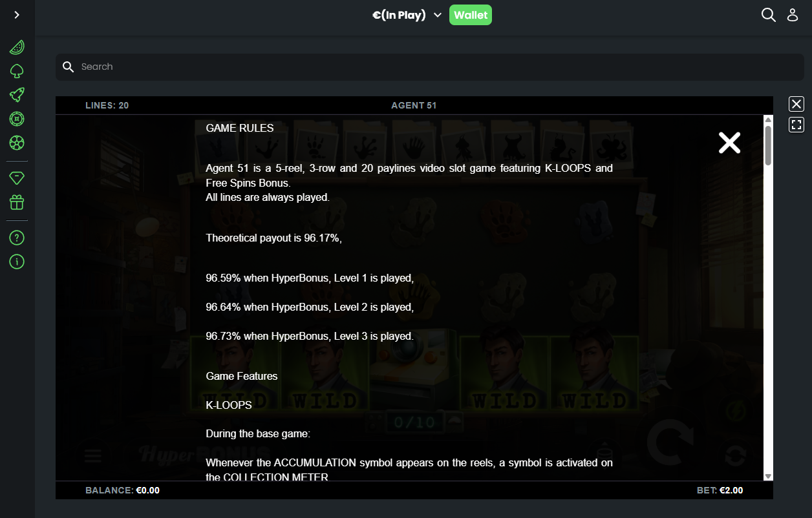The height and width of the screenshot is (518, 812).
Task: Open the soccer ball sports icon
Action: pos(17,143)
